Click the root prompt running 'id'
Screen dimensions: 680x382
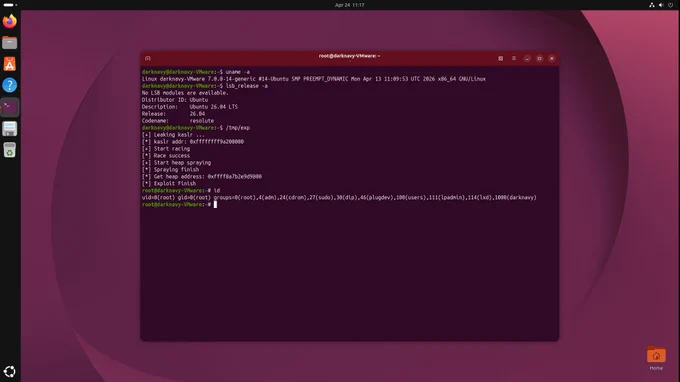point(181,190)
